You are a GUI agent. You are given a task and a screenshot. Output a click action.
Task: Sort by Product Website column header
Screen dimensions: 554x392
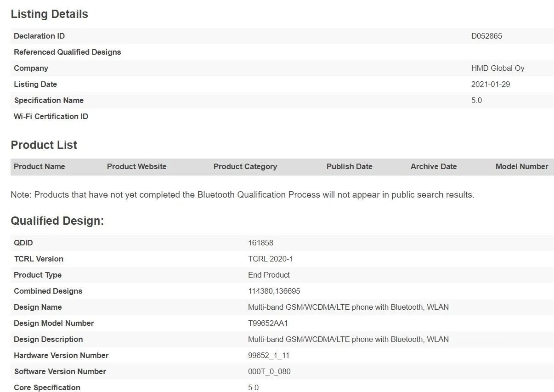click(136, 167)
